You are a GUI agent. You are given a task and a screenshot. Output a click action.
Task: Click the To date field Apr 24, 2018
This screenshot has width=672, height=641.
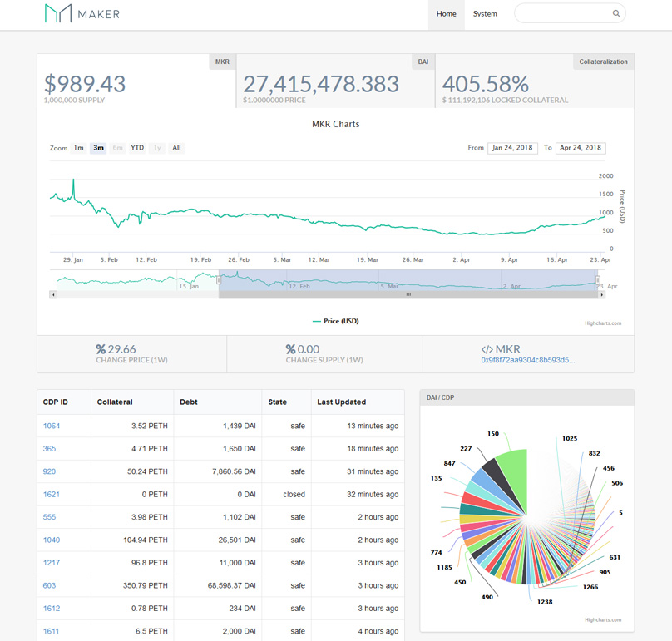point(581,148)
